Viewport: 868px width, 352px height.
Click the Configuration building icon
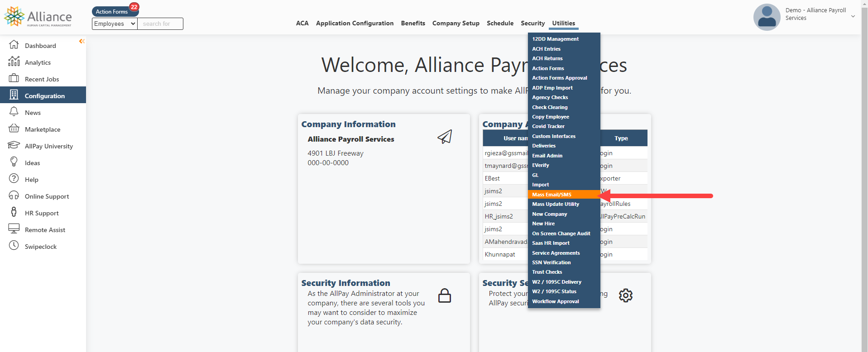(14, 95)
